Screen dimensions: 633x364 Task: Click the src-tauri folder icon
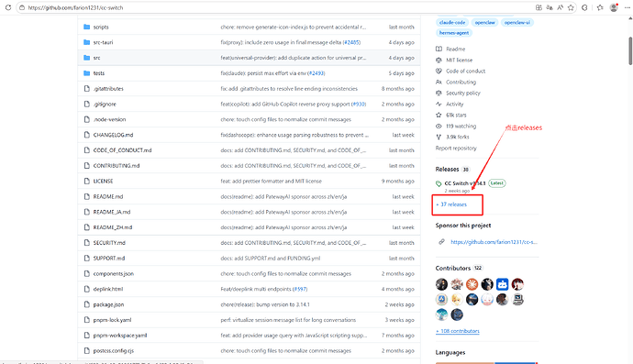(86, 42)
